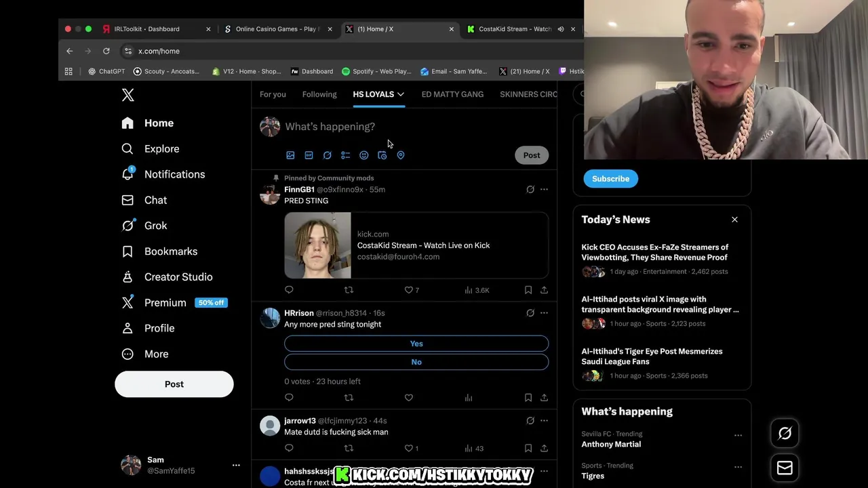
Task: Vote No in HRrison's poll
Action: click(416, 362)
